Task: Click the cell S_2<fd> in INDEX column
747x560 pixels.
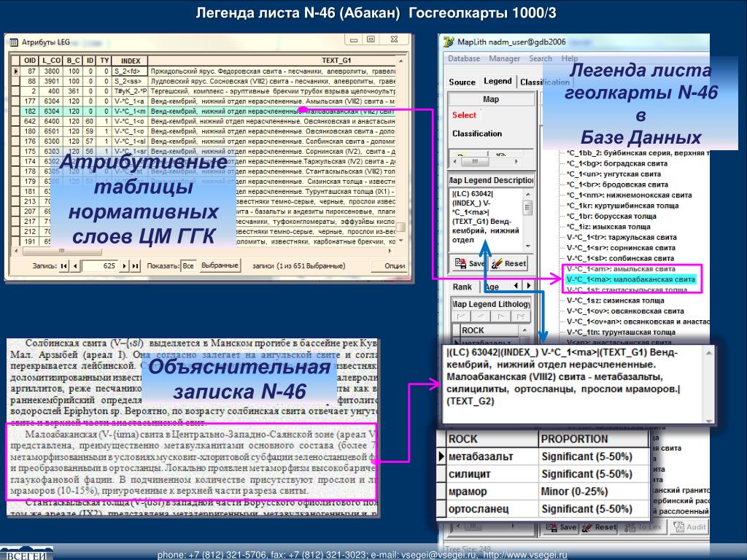Action: click(130, 71)
